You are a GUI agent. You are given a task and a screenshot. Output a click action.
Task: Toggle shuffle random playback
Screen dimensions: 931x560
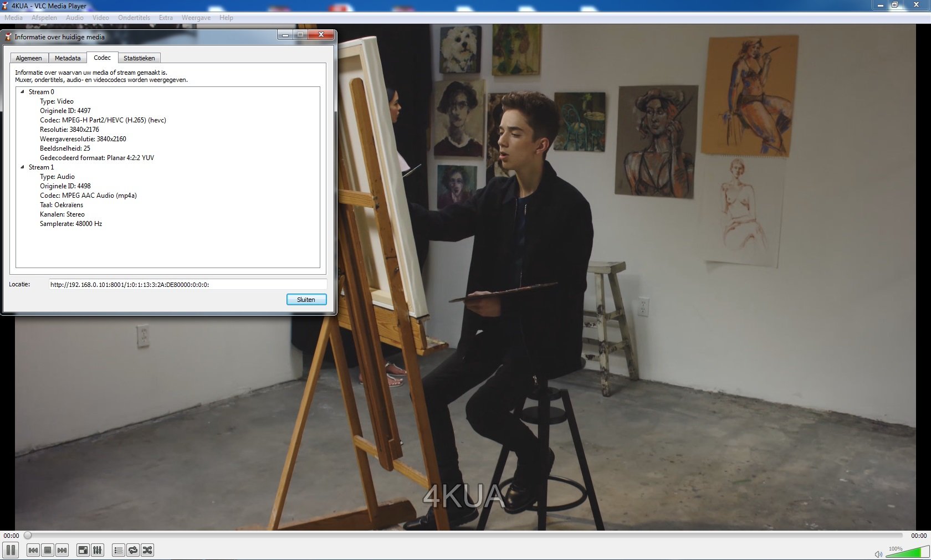pyautogui.click(x=147, y=550)
